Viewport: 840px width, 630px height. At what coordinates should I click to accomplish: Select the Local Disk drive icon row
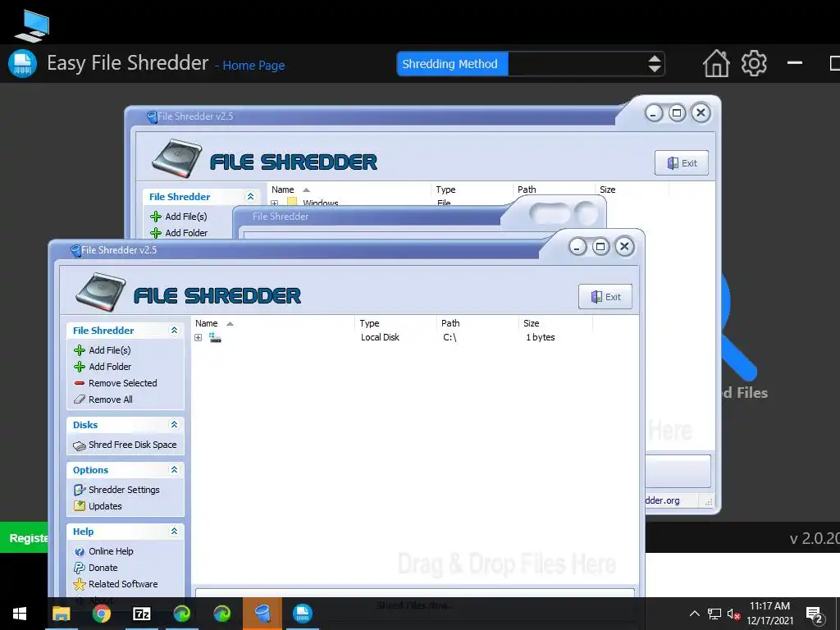[x=216, y=337]
